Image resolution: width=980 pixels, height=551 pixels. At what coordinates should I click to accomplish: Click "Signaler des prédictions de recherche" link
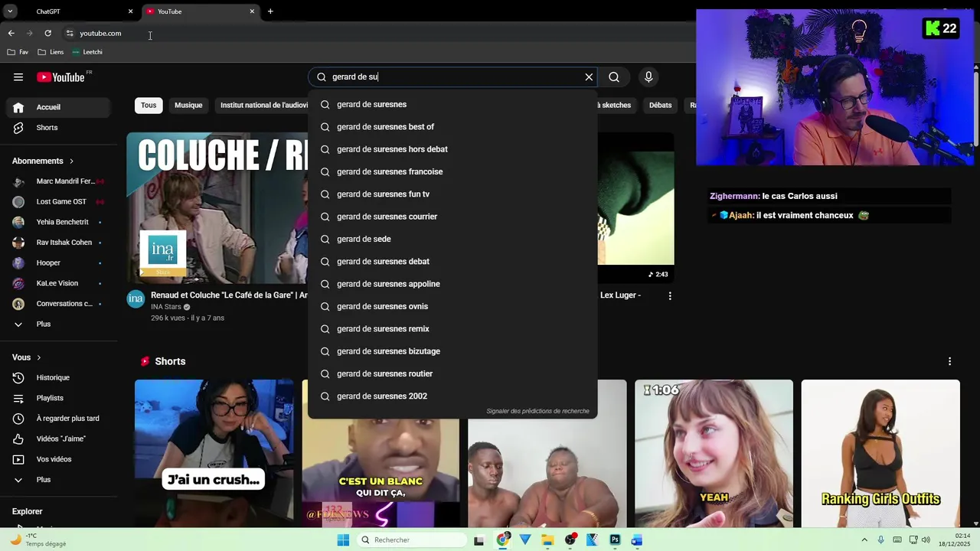click(537, 411)
